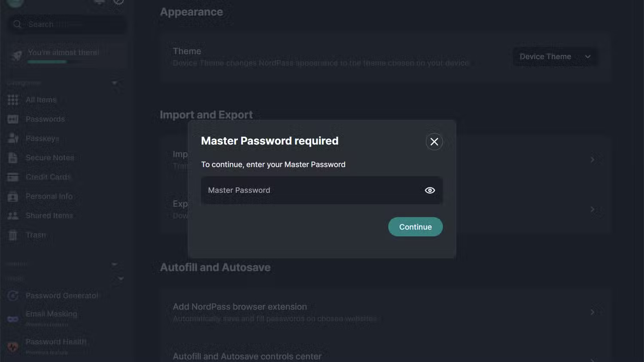Select the Secure Notes icon
This screenshot has height=362, width=644.
(x=12, y=157)
